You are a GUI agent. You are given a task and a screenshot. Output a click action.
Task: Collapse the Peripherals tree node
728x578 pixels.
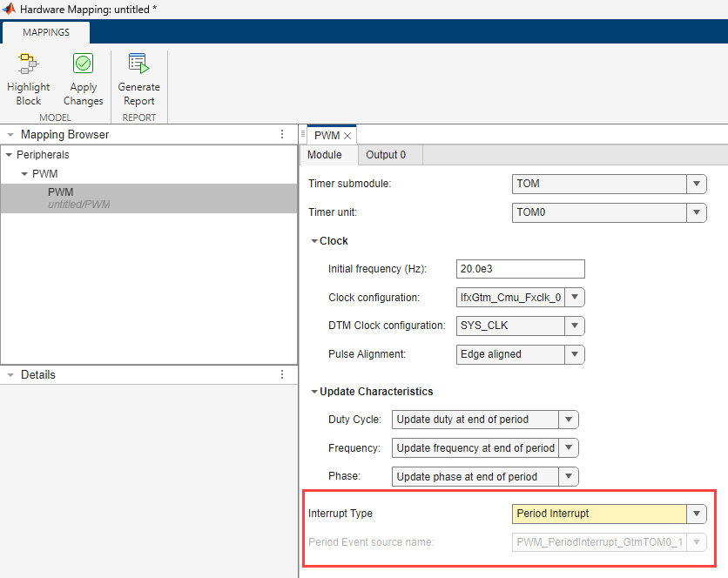[16, 154]
